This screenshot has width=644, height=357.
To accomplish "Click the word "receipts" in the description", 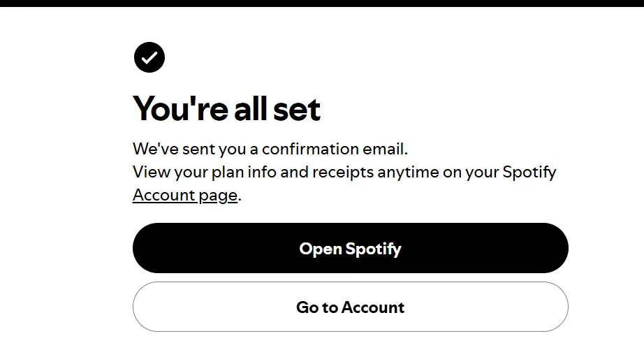I will 343,173.
